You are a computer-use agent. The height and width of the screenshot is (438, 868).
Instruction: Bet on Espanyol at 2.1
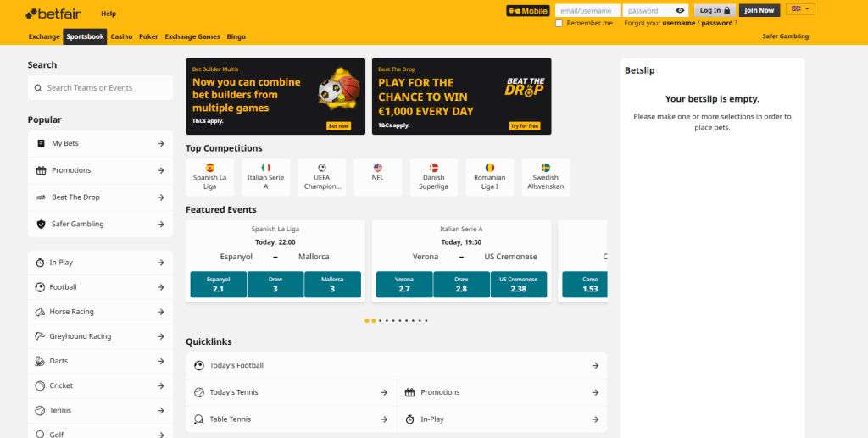(x=218, y=285)
